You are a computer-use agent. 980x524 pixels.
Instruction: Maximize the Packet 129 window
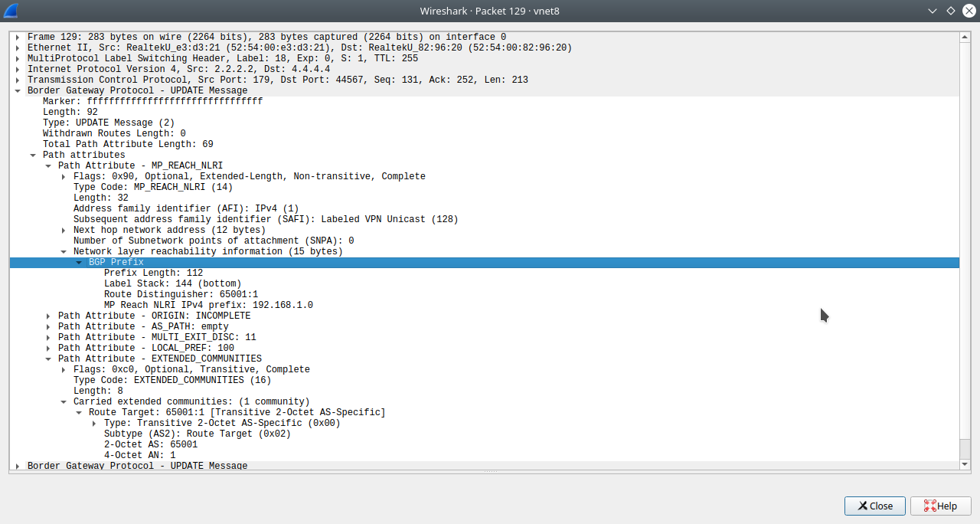[x=950, y=11]
